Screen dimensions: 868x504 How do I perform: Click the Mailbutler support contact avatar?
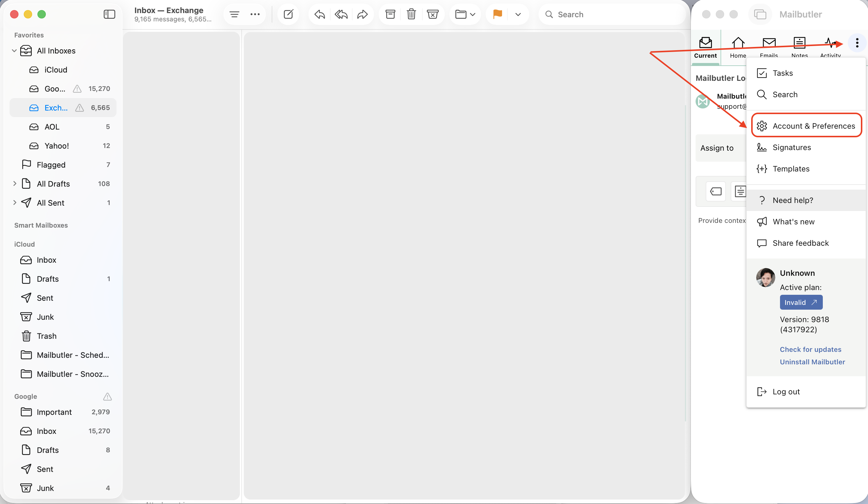pyautogui.click(x=703, y=101)
